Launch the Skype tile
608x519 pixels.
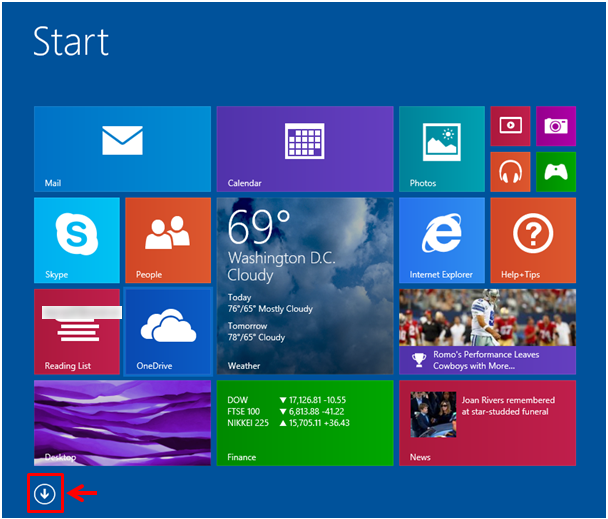point(77,240)
